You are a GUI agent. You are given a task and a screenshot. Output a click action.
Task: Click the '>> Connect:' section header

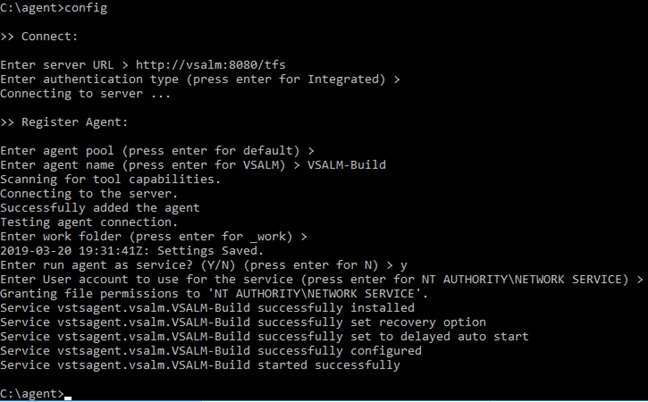[x=39, y=36]
